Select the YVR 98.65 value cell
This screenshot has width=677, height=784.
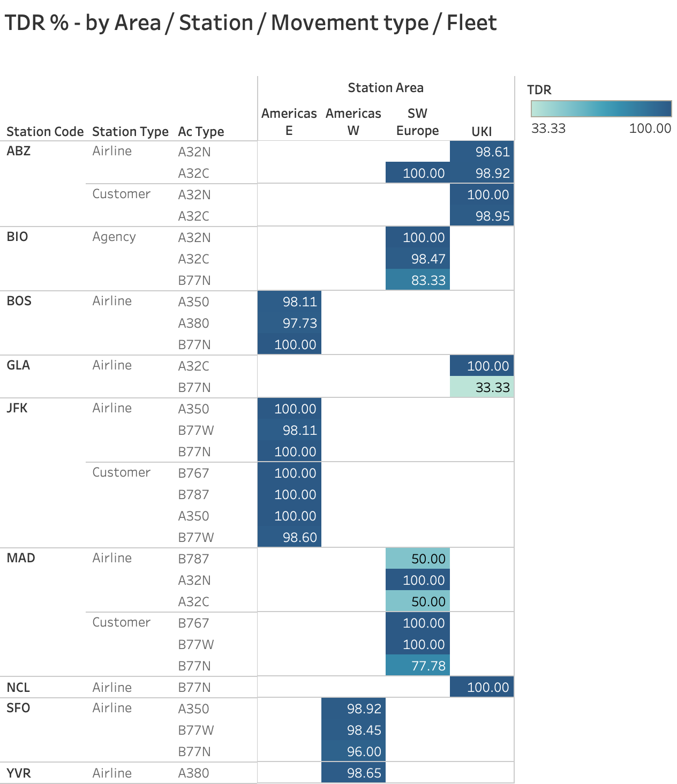tap(353, 773)
